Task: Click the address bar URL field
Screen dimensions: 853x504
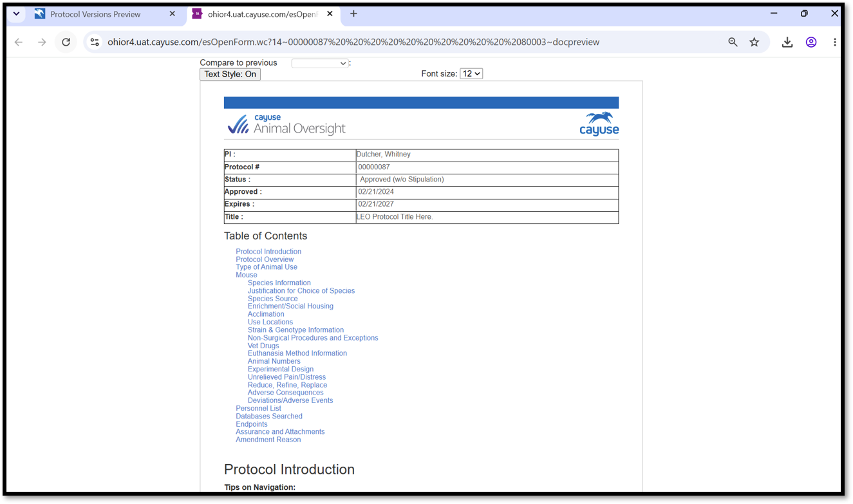Action: 353,42
